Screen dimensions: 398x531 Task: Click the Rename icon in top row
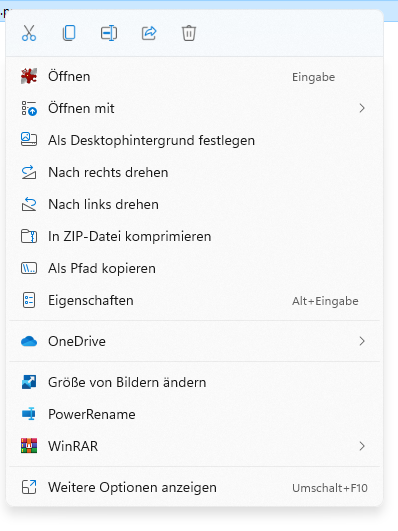tap(109, 33)
